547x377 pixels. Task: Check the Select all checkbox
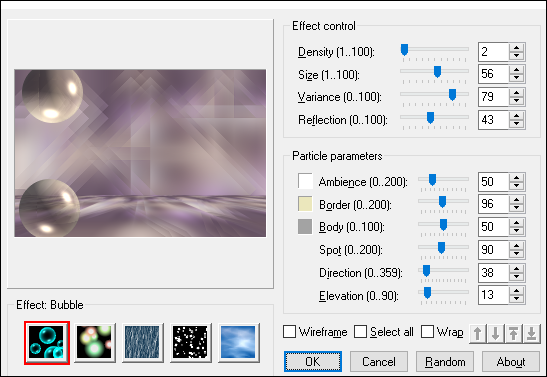coord(361,332)
